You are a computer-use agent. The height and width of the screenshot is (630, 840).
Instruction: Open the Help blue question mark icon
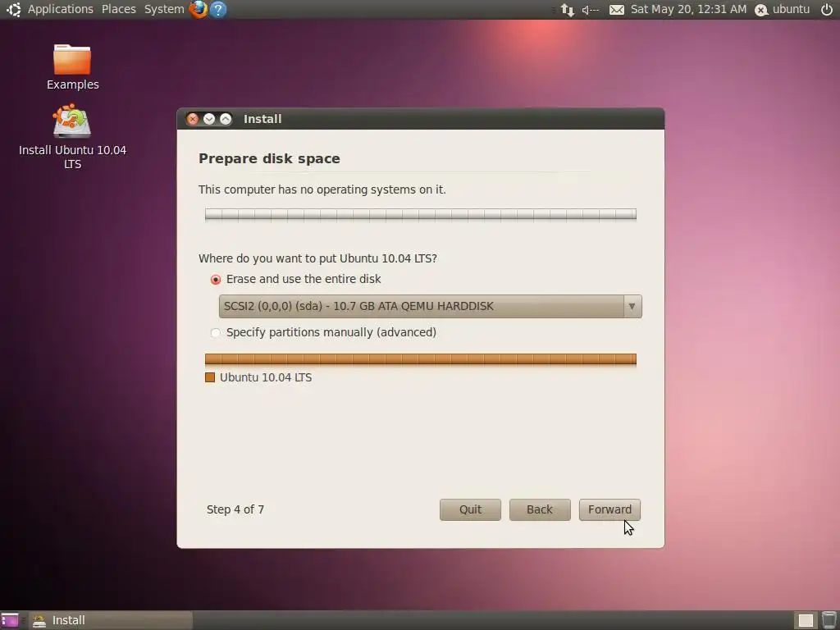pyautogui.click(x=218, y=9)
